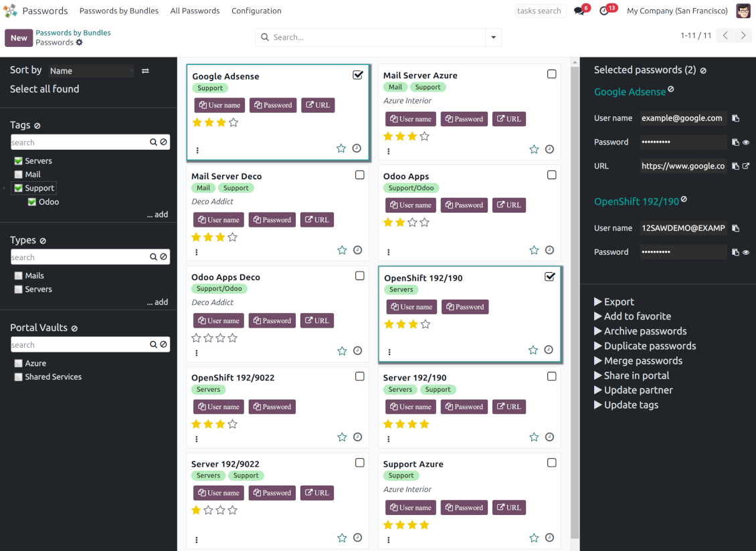Toggle the Servers tag checkbox
This screenshot has width=756, height=551.
(x=18, y=161)
